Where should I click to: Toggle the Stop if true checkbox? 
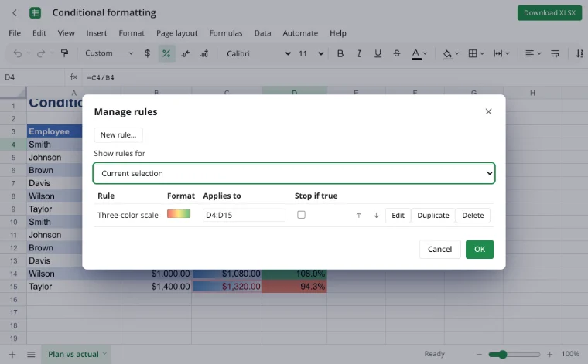(301, 215)
